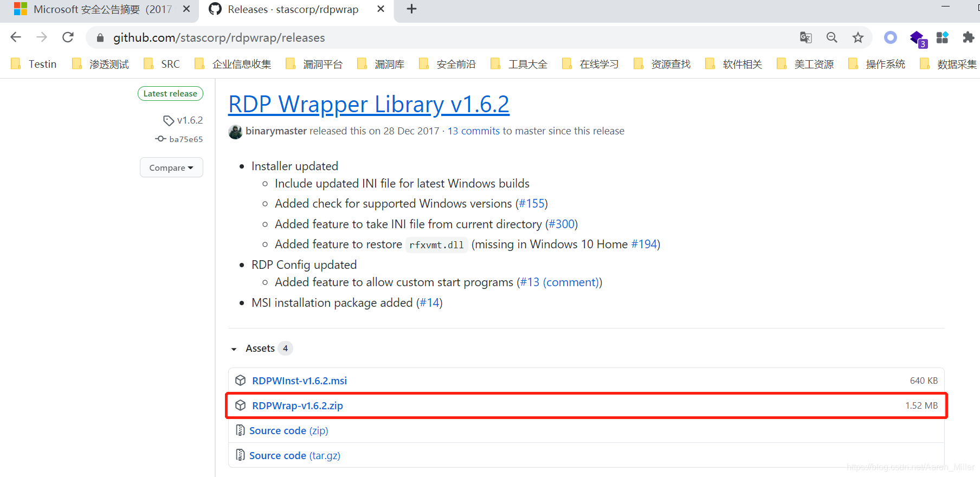Open the blue circle extension icon

tap(891, 37)
